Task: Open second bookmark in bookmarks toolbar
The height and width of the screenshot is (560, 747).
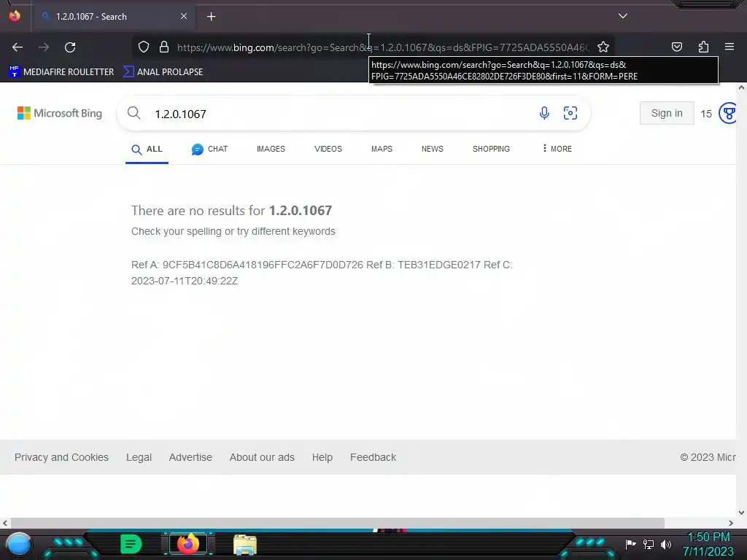Action: point(163,72)
